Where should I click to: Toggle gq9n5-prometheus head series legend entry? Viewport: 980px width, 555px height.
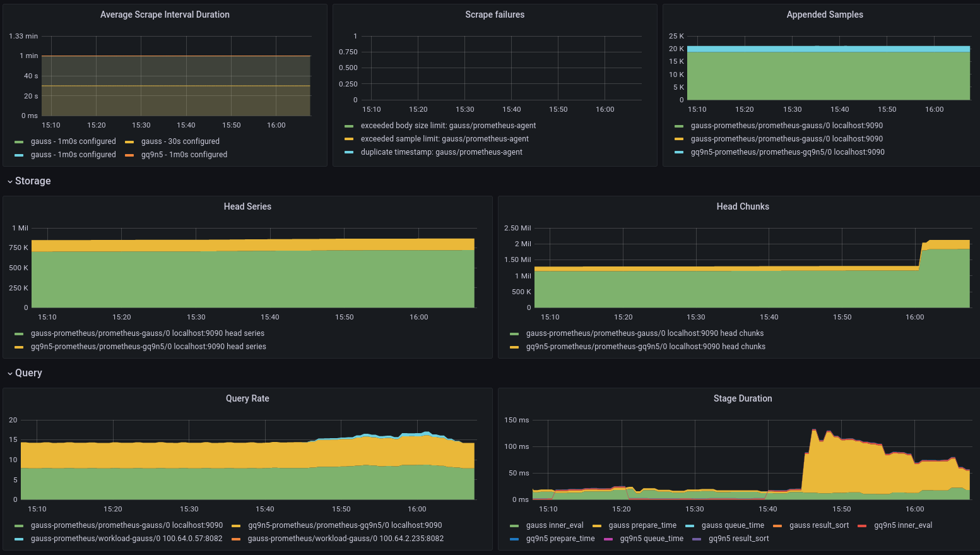point(148,347)
